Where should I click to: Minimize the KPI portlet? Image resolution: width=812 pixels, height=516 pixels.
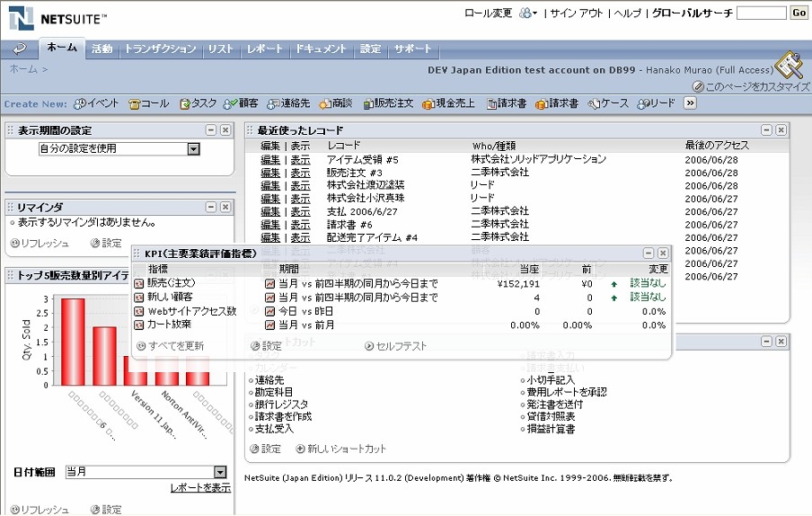[649, 254]
